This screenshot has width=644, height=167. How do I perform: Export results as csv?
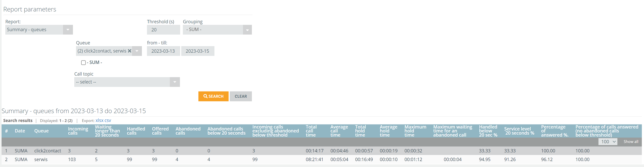pyautogui.click(x=108, y=120)
